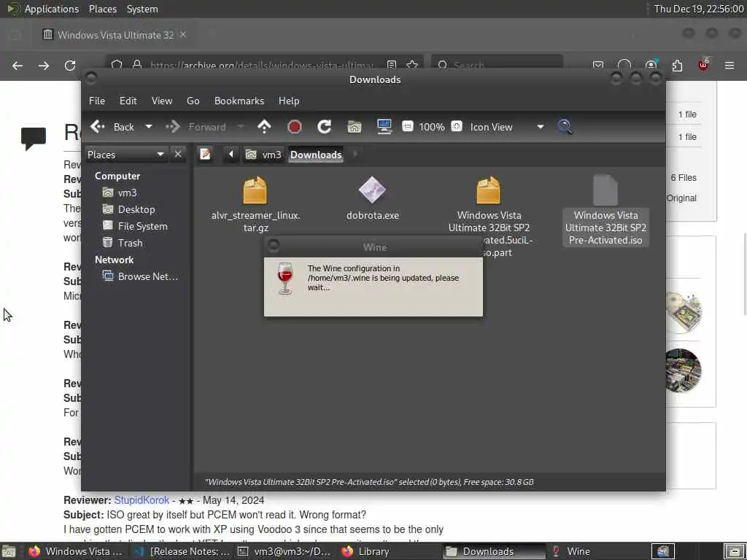Select Windows Vista Pre-Activated.iso file icon
The image size is (747, 560).
[605, 190]
